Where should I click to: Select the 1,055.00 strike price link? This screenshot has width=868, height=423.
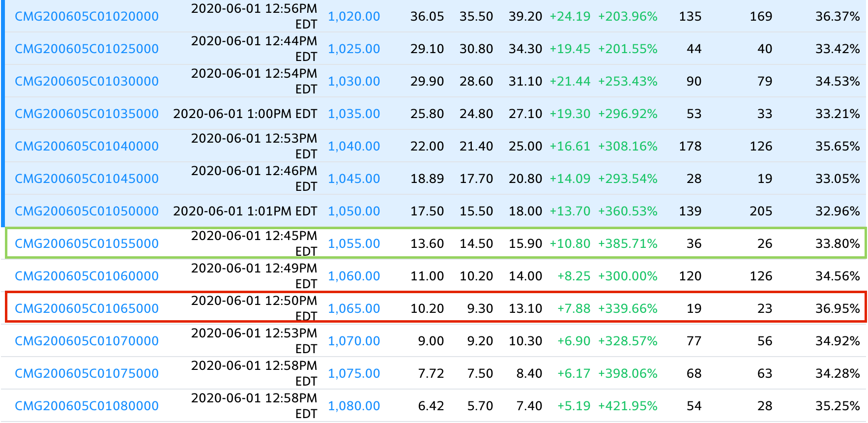coord(354,243)
